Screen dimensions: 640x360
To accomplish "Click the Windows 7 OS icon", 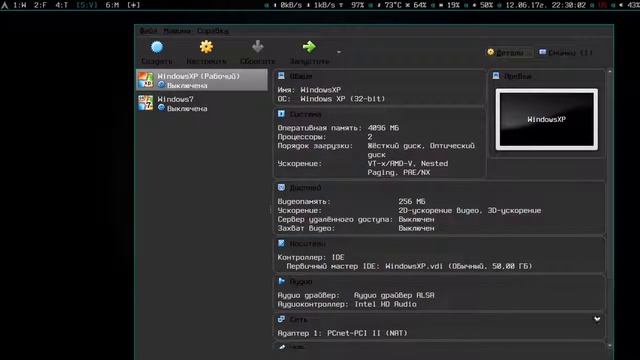I will pos(146,103).
